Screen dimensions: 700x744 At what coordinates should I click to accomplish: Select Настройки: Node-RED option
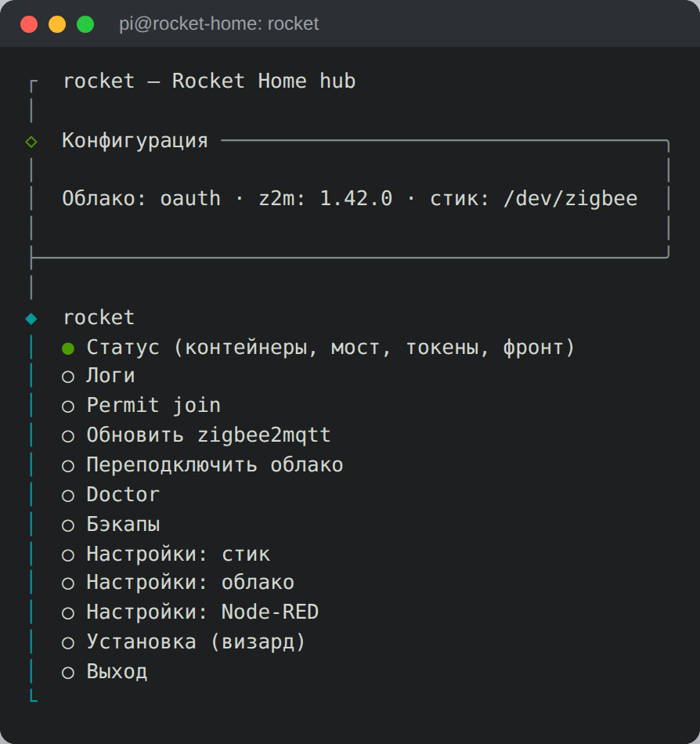pos(190,612)
